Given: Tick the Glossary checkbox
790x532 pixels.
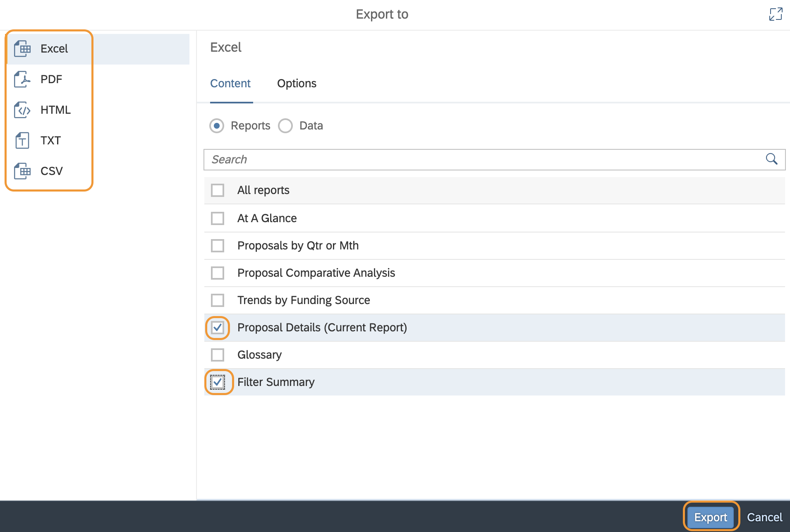Looking at the screenshot, I should (x=218, y=355).
